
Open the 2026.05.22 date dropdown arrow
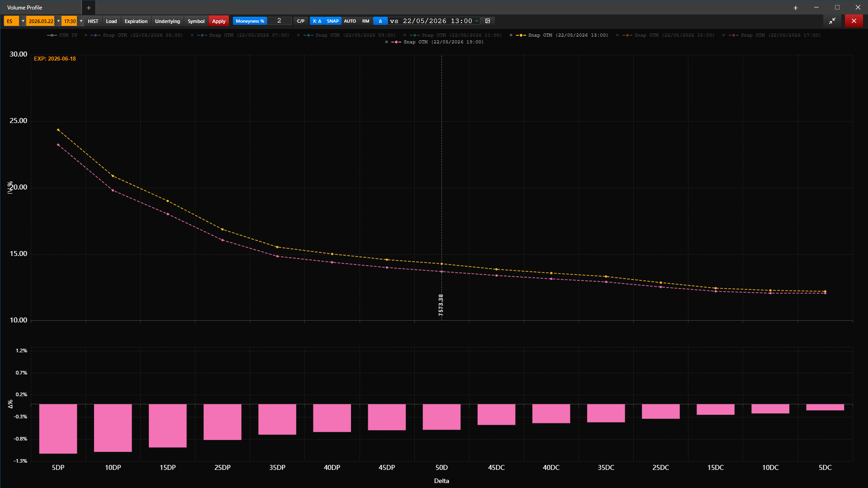click(58, 21)
